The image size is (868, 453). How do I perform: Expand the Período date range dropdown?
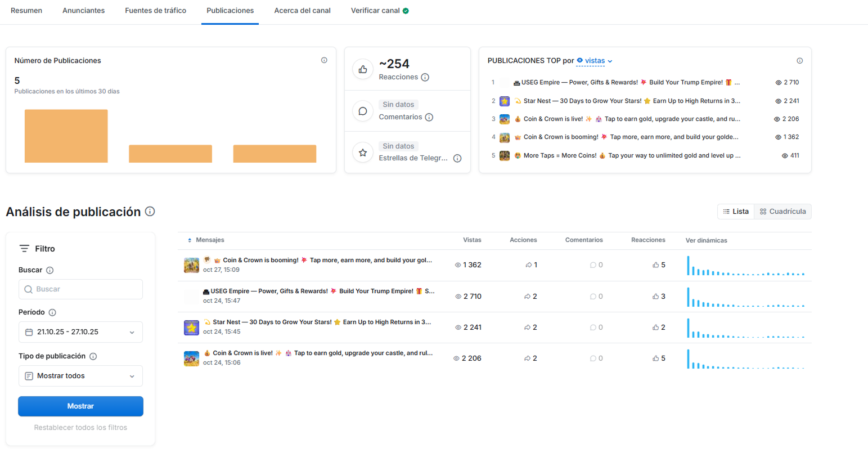click(80, 332)
